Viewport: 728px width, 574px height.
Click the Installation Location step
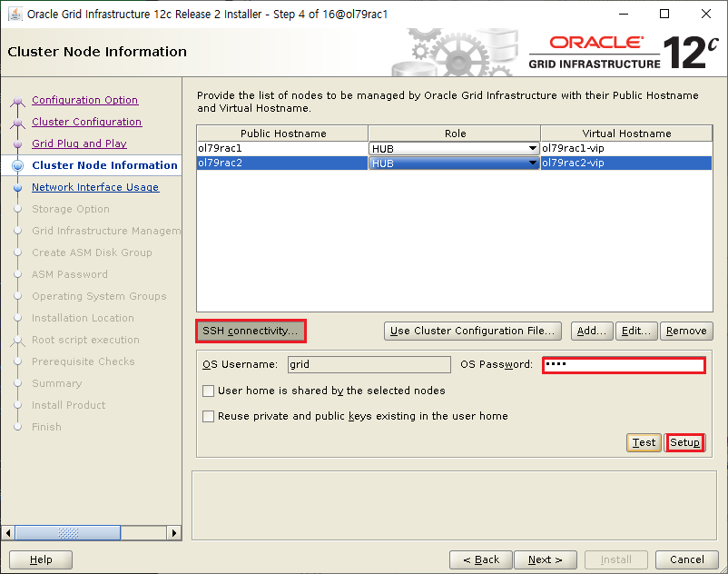tap(83, 318)
